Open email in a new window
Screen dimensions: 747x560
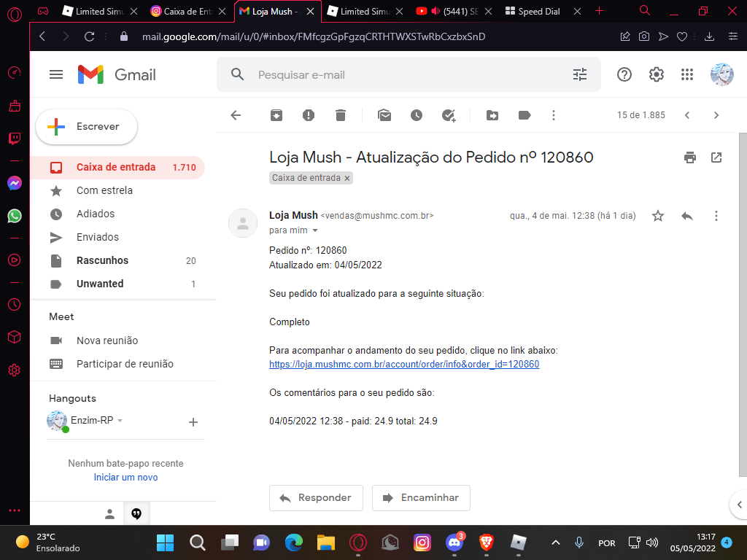[716, 157]
